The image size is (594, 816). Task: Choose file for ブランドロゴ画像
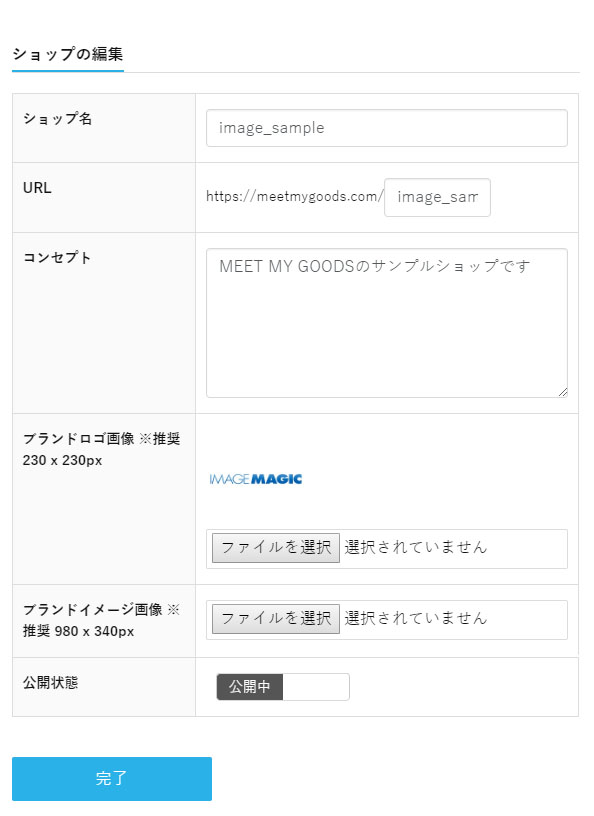276,547
